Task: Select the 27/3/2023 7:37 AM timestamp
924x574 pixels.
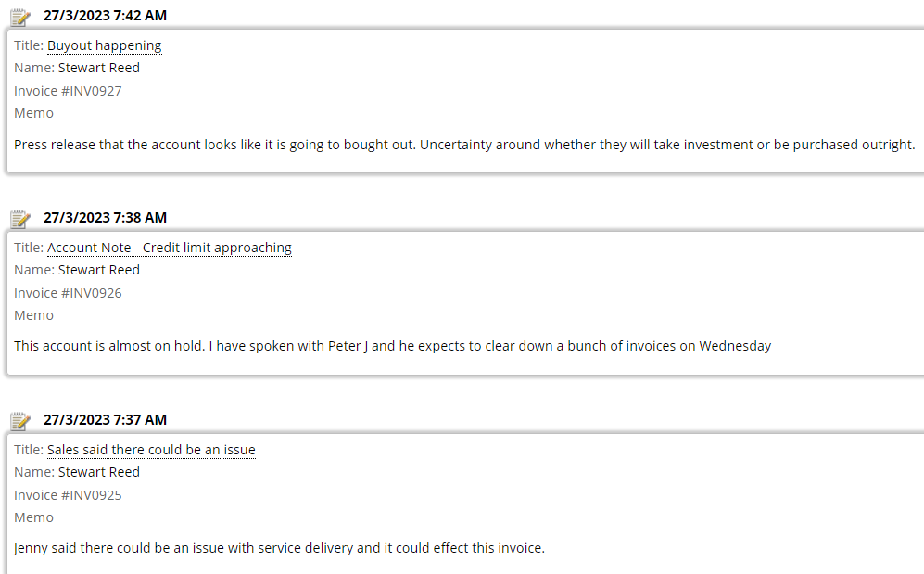Action: tap(105, 420)
